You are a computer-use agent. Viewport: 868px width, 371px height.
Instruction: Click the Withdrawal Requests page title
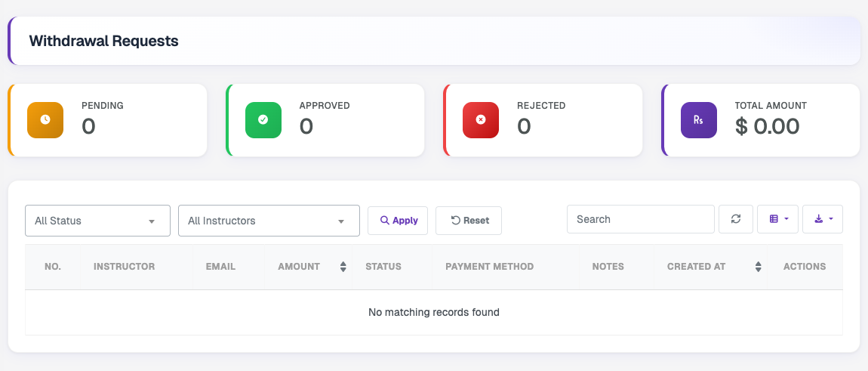(103, 41)
